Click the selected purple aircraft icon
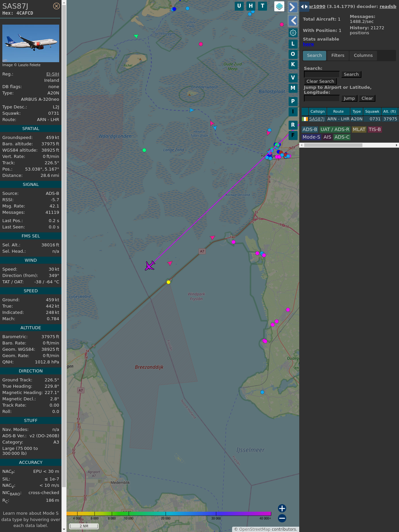This screenshot has width=399, height=532. 150,265
